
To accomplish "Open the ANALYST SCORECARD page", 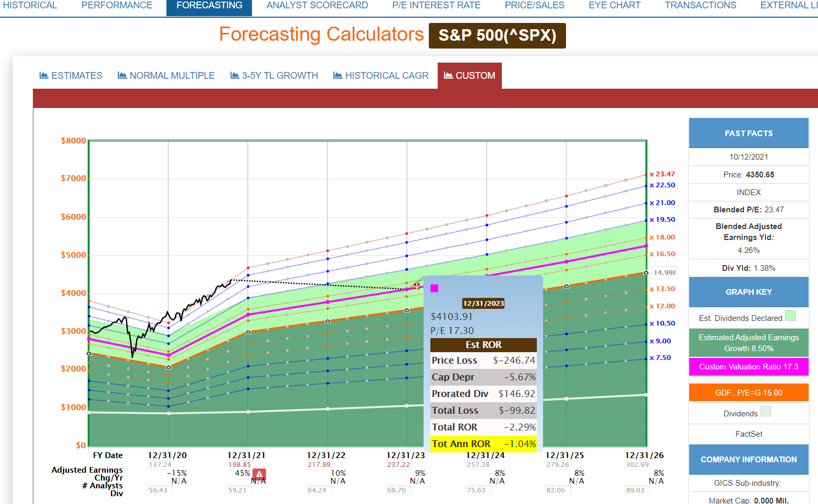I will [317, 5].
